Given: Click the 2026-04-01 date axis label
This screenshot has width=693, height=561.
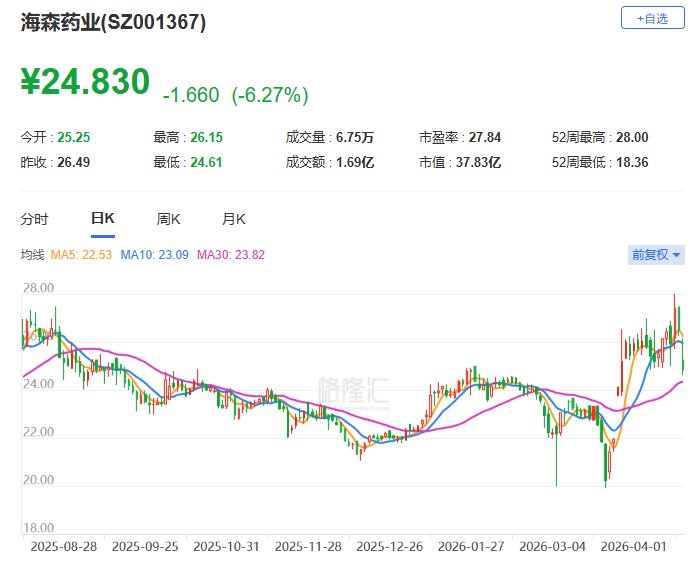Looking at the screenshot, I should (633, 547).
